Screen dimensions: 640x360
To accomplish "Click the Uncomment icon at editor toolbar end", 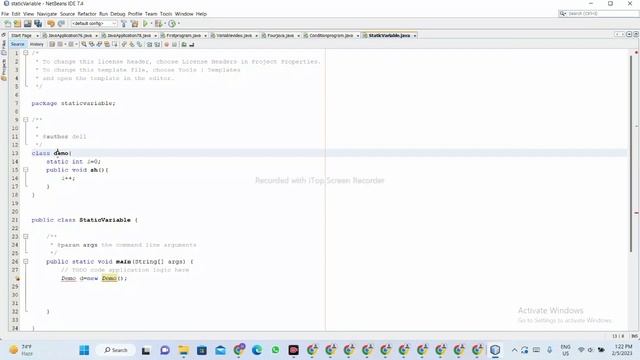I will (x=191, y=44).
